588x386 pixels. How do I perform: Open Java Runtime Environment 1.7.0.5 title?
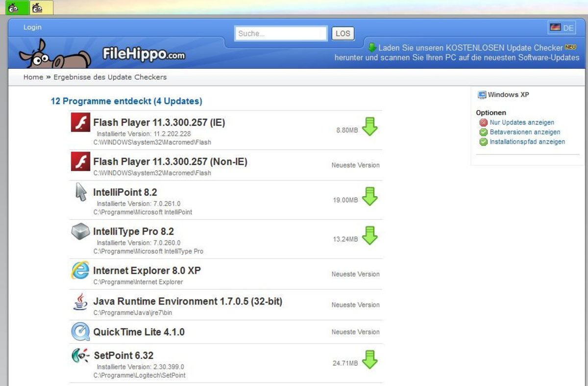point(188,301)
